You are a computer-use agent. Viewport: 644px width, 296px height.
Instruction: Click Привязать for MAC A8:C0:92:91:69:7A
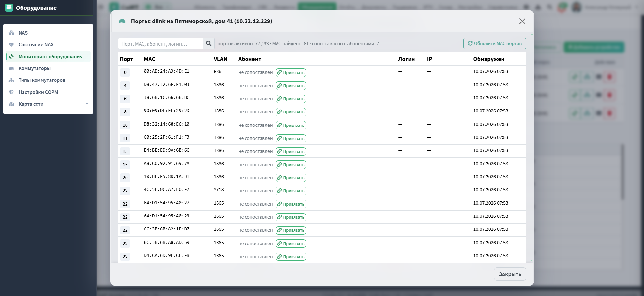tap(291, 165)
